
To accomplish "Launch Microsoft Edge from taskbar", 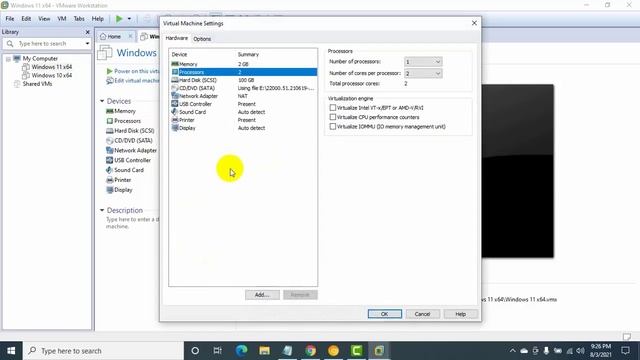I will pyautogui.click(x=241, y=351).
